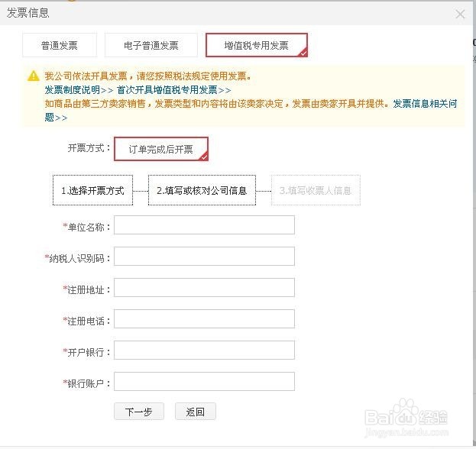This screenshot has height=449, width=476.
Task: Click the 单位名称 label
Action: [86, 227]
